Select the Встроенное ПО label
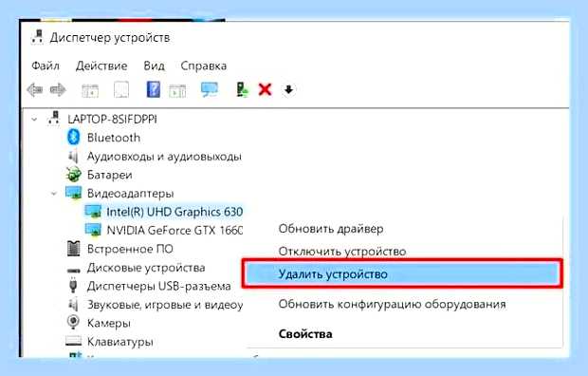 point(130,249)
